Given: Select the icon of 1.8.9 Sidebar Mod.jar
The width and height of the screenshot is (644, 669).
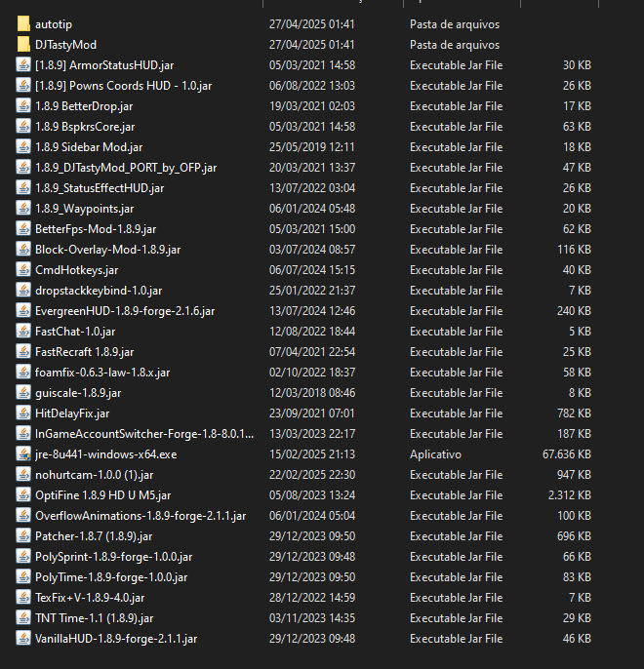Looking at the screenshot, I should (23, 146).
